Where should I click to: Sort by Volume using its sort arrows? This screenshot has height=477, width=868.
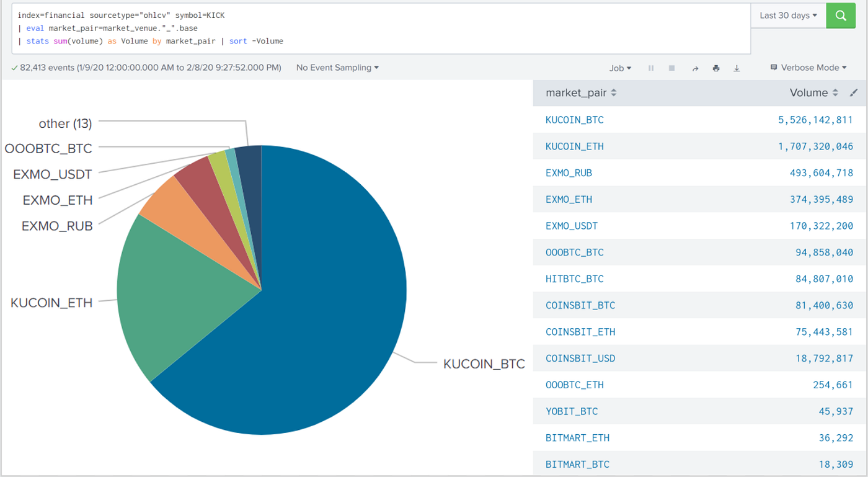[x=835, y=93]
